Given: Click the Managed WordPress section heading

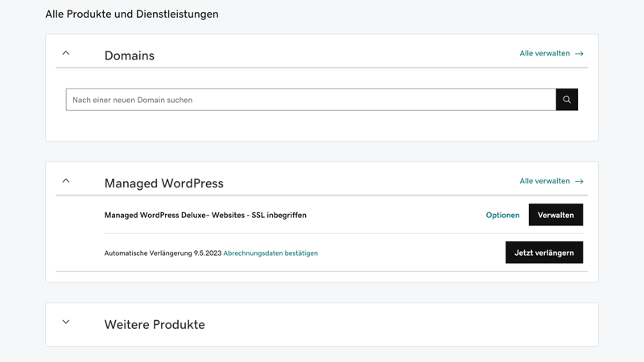Looking at the screenshot, I should click(163, 183).
